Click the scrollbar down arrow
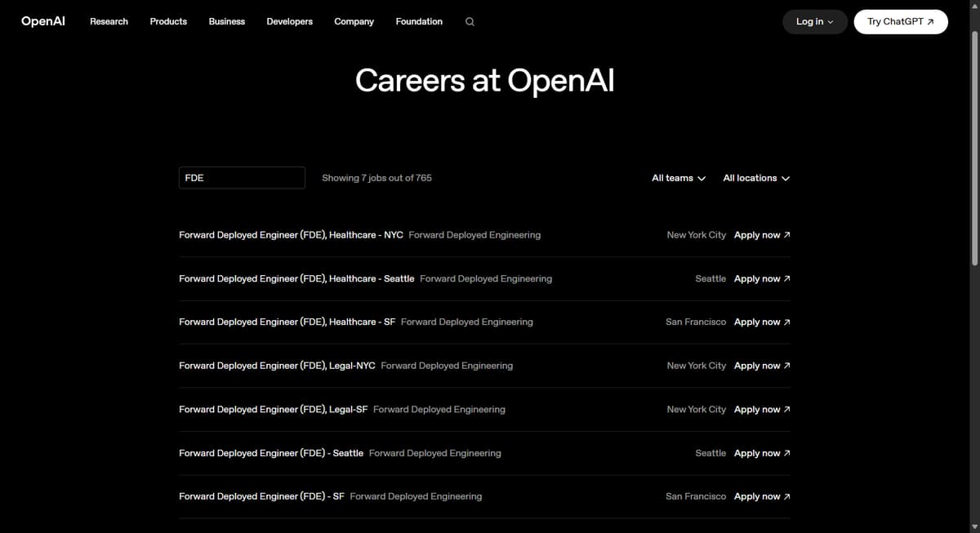980x533 pixels. click(973, 527)
